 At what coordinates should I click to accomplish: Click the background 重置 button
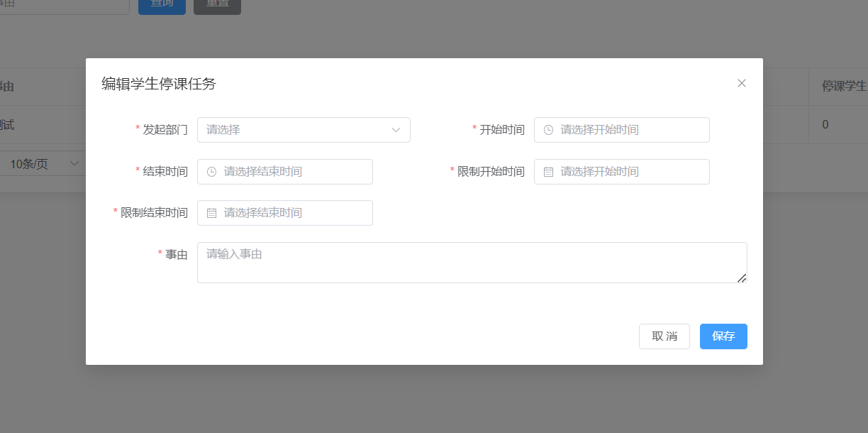pos(217,6)
